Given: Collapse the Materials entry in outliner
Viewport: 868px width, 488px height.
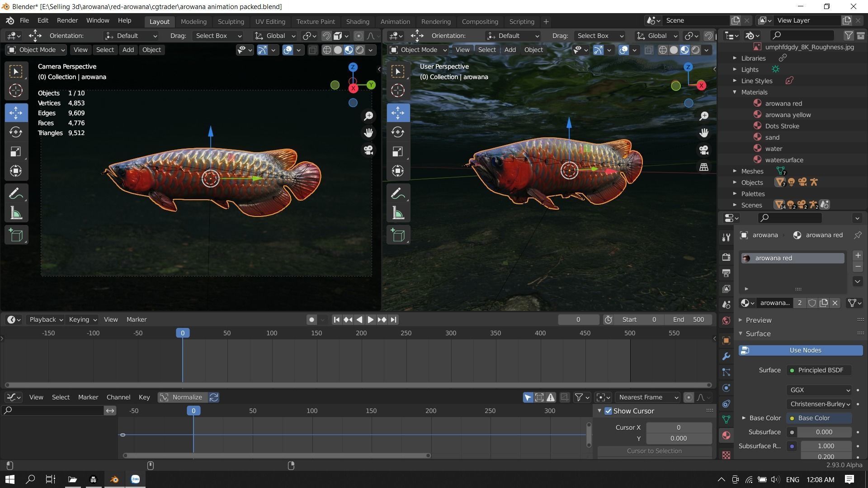Looking at the screenshot, I should tap(735, 92).
